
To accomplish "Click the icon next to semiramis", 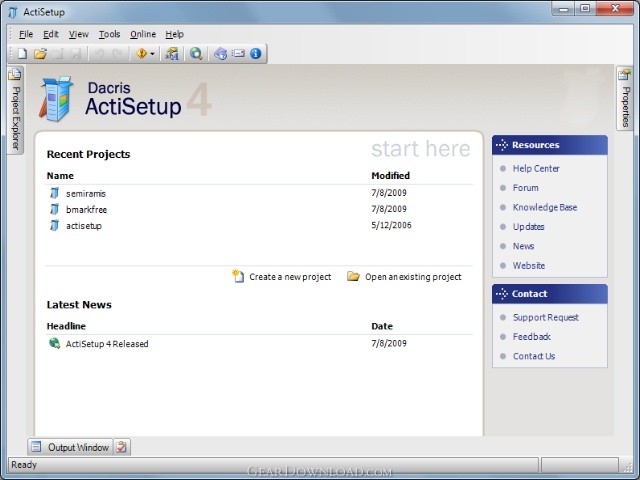I will click(x=54, y=193).
